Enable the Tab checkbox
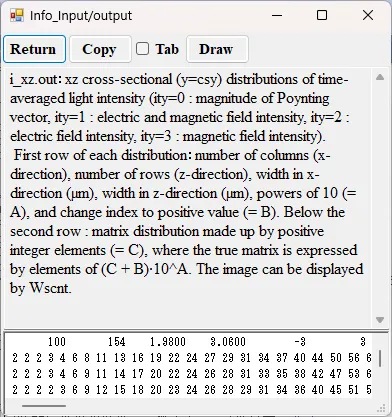Screen dimensions: 392x417 [142, 49]
